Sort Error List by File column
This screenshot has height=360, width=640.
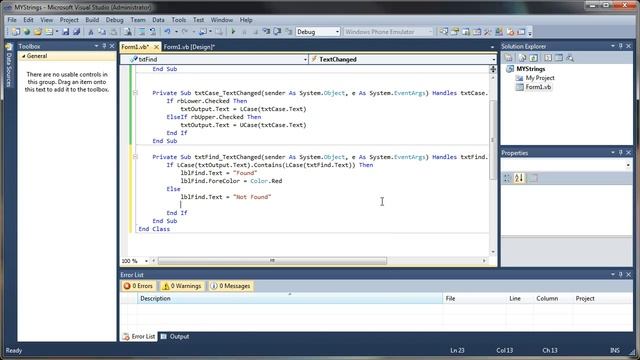[474, 298]
